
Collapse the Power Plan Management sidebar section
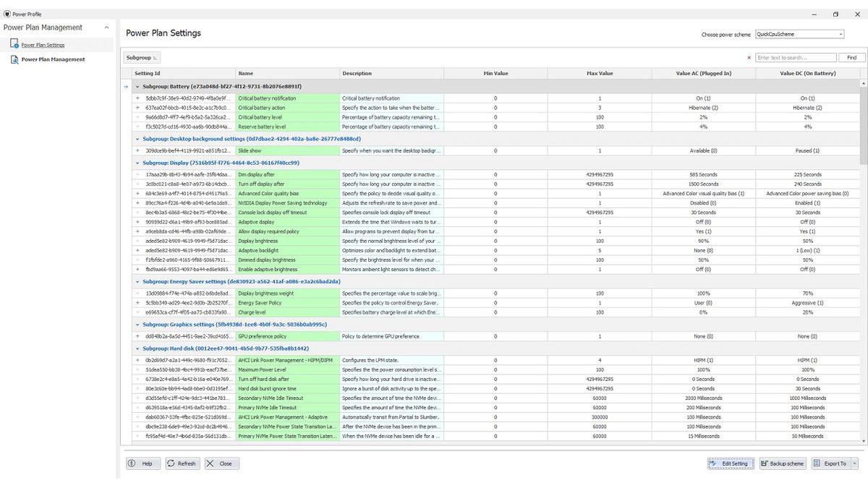click(x=107, y=27)
